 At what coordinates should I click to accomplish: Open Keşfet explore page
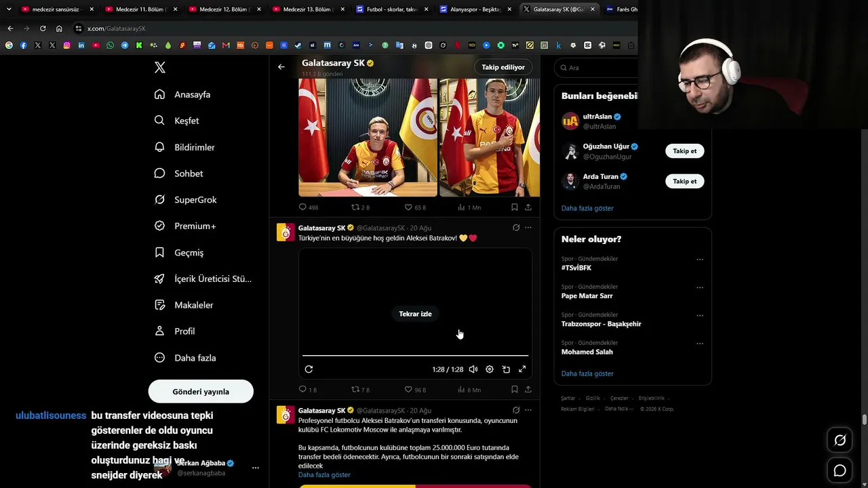tap(177, 121)
